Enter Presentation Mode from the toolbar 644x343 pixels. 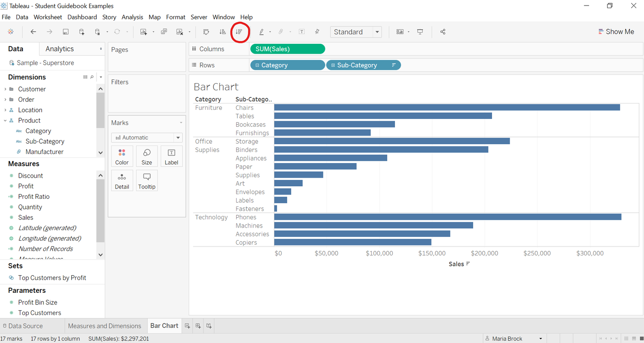(420, 31)
